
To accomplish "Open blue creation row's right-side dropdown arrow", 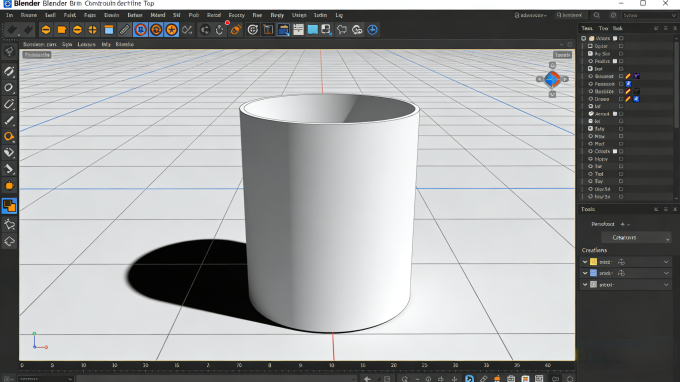I will [x=666, y=273].
